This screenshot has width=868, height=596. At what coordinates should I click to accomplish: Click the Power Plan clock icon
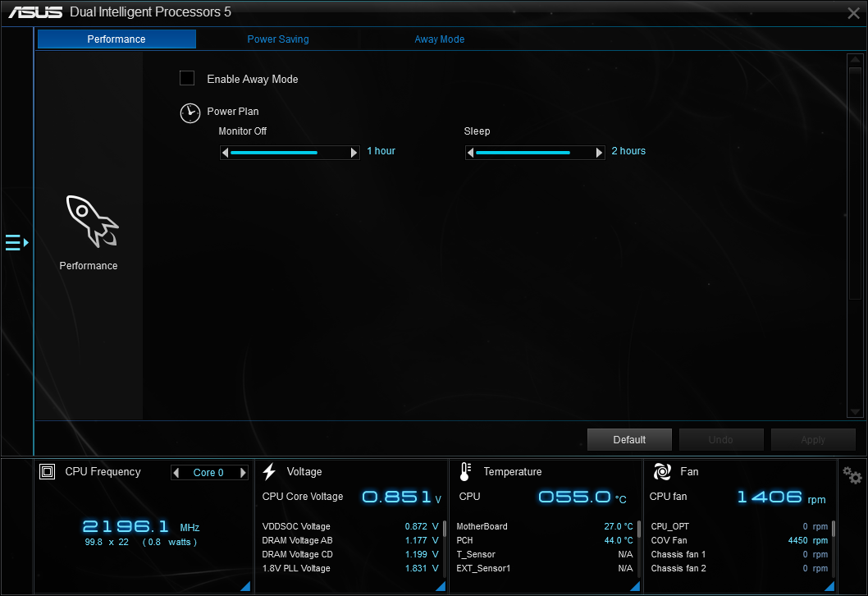click(x=190, y=113)
